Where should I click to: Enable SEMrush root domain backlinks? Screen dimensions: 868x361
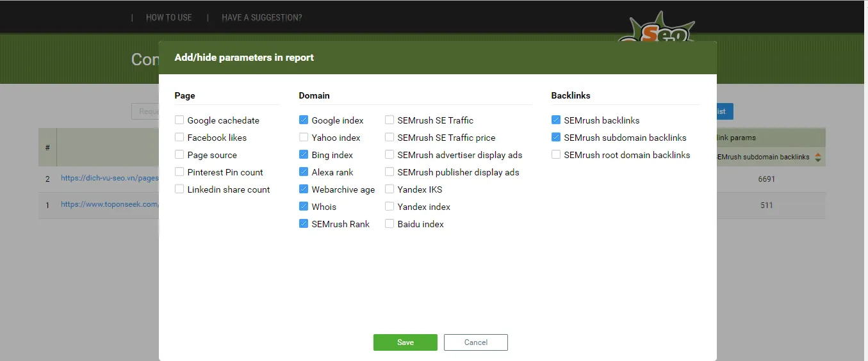pos(556,155)
